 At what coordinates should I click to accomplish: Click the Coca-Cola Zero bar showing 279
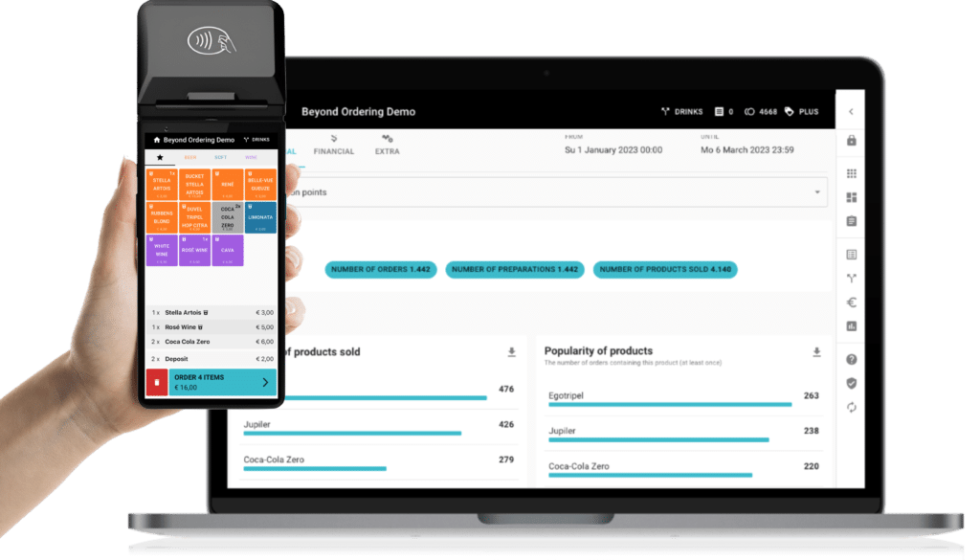[x=315, y=469]
